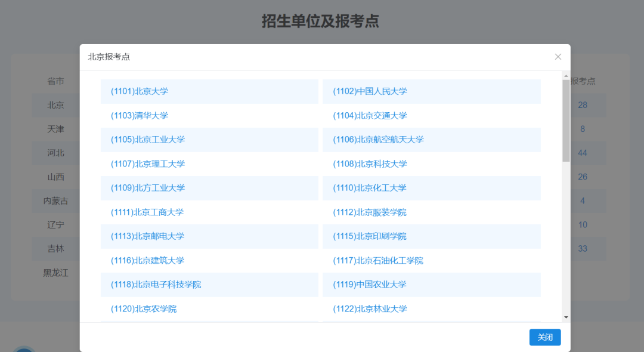Screen dimensions: 644x352
Task: Select (1120)北京农学院
Action: 144,309
